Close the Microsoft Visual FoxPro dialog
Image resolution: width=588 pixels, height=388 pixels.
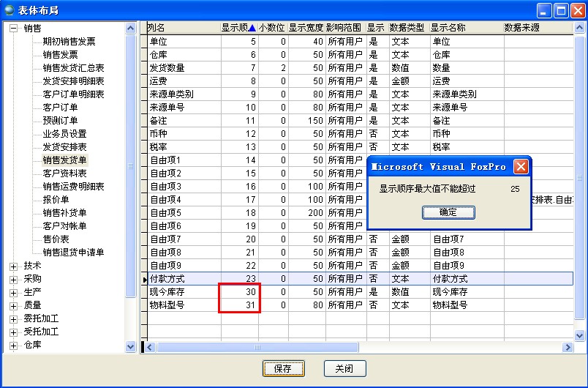click(x=521, y=166)
